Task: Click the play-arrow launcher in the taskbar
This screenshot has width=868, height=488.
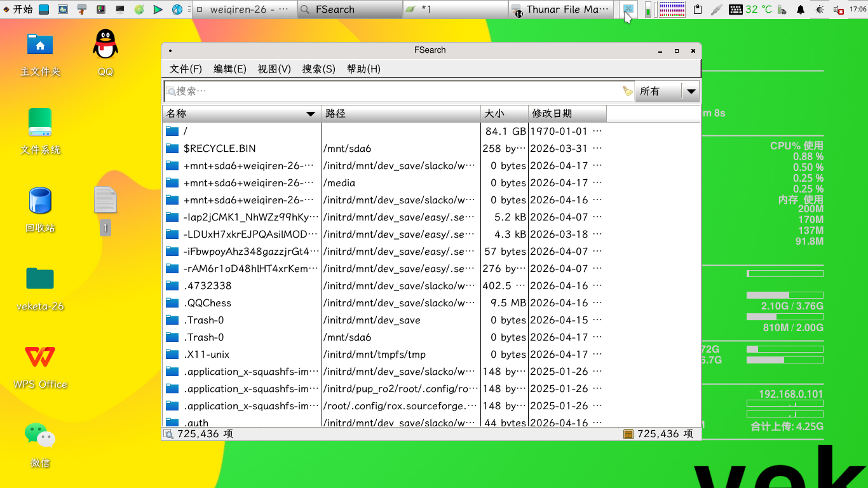Action: click(158, 10)
